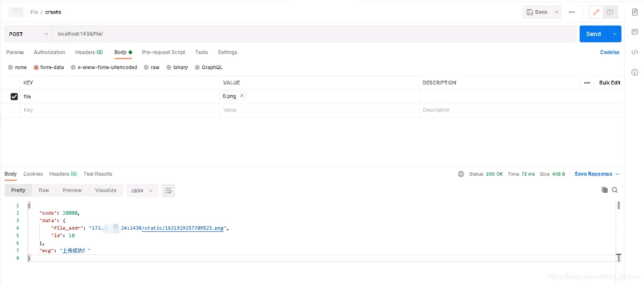
Task: Click the request info icon in sidebar
Action: (634, 72)
